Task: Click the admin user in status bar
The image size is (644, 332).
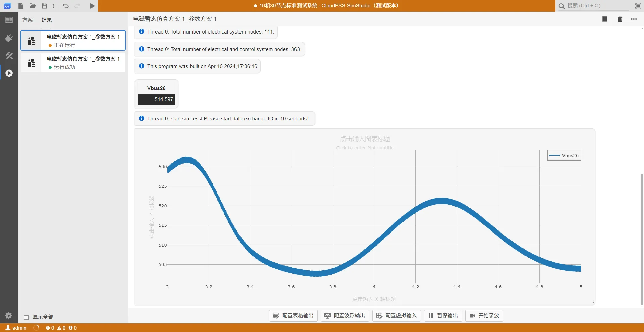Action: pyautogui.click(x=16, y=328)
